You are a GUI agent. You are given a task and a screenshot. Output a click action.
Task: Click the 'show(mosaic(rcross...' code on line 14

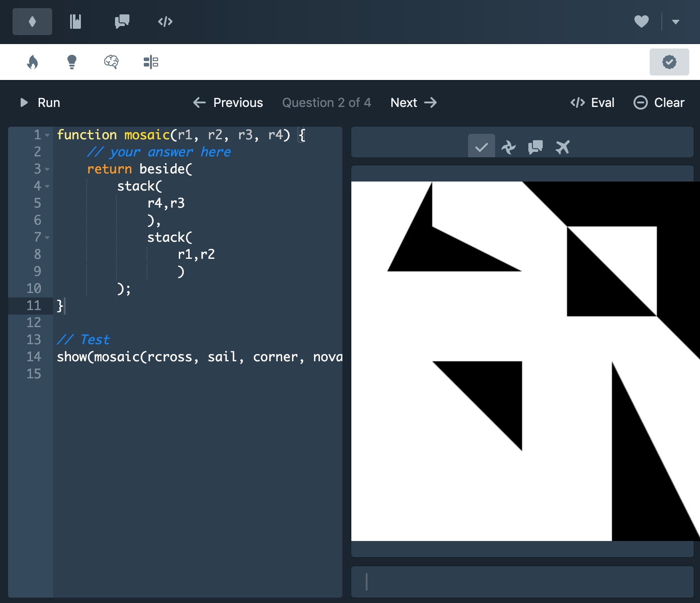(199, 357)
